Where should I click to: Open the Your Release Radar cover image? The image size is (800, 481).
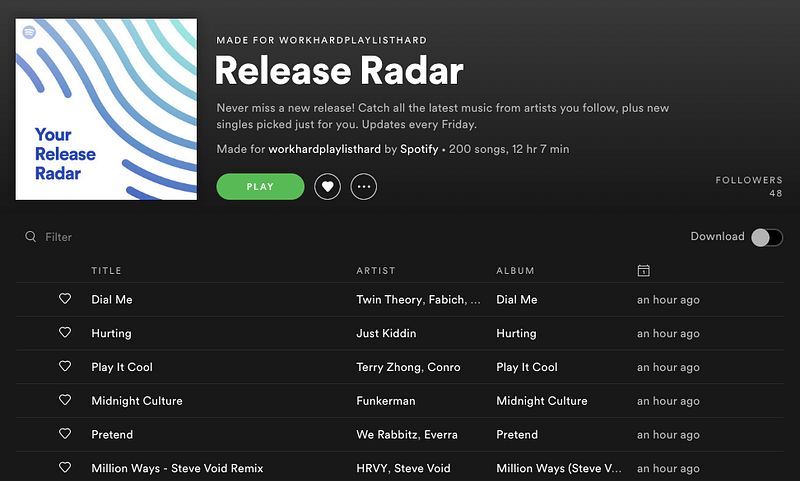pyautogui.click(x=106, y=109)
